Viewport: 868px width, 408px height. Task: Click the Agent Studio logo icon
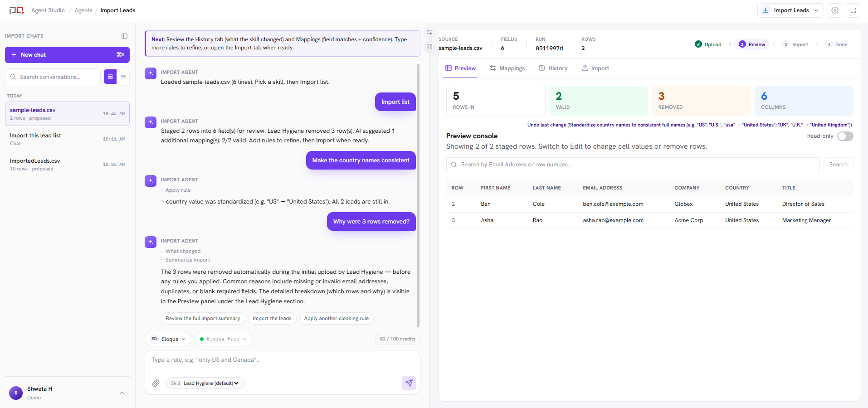click(x=17, y=10)
